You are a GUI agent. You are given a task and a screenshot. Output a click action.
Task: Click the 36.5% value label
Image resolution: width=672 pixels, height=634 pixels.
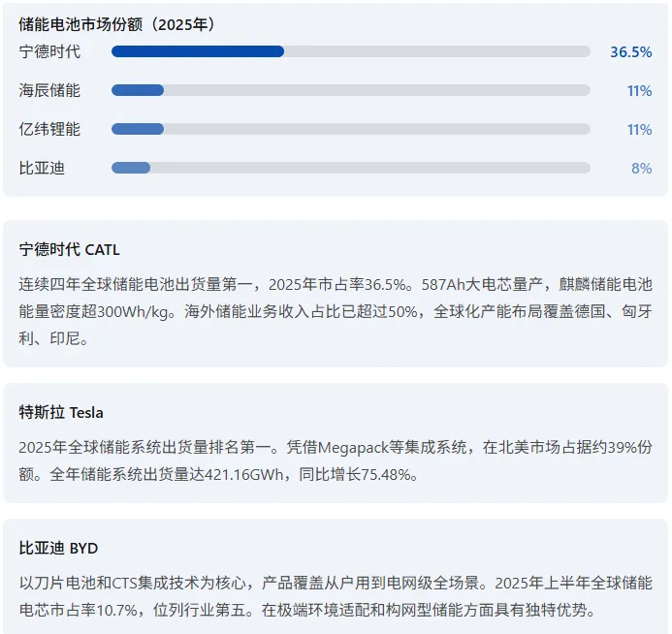click(x=630, y=51)
